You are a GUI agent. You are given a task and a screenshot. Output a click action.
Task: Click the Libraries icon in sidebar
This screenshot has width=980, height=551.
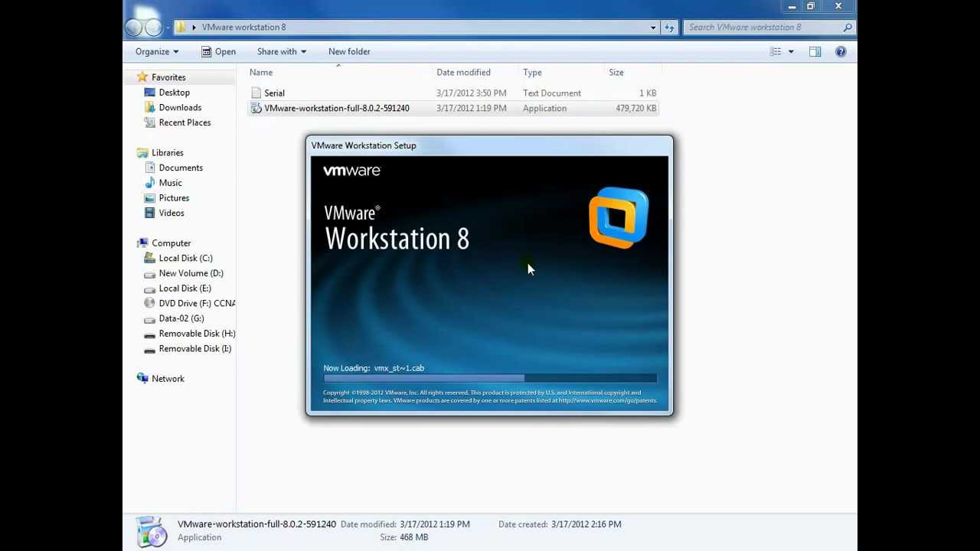click(142, 153)
